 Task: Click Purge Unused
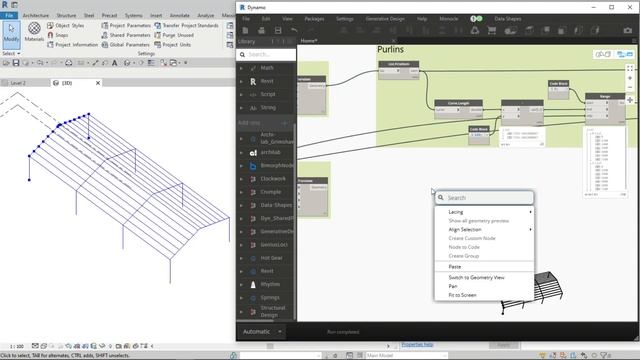(x=174, y=35)
